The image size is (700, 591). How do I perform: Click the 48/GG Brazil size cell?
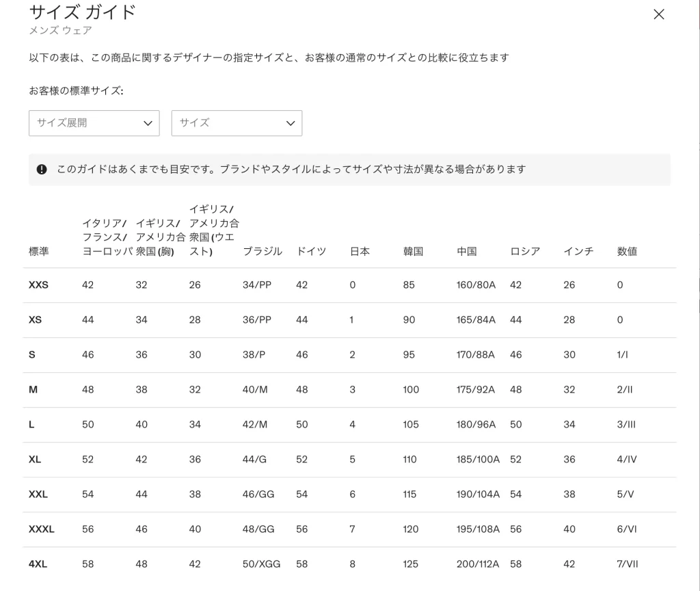point(258,529)
